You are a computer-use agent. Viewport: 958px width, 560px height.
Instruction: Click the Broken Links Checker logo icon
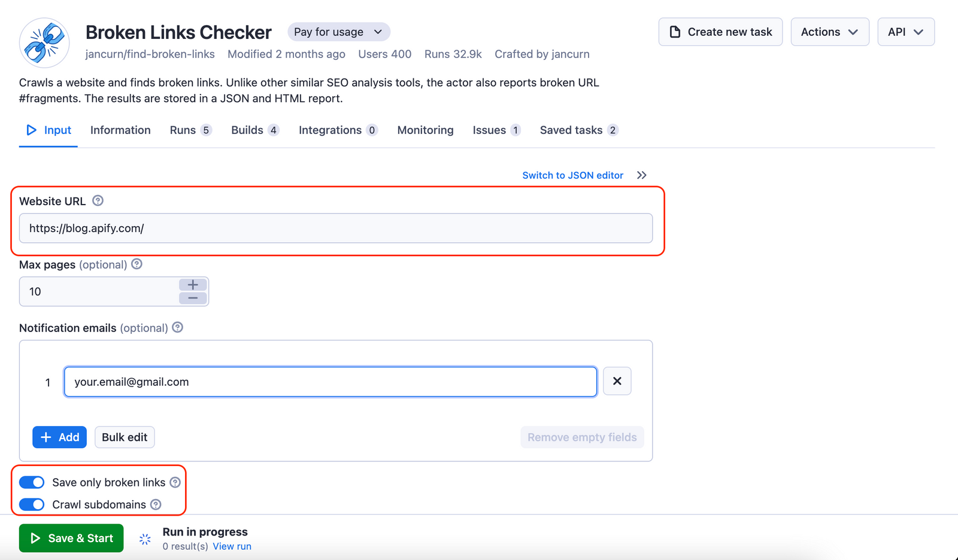click(44, 42)
